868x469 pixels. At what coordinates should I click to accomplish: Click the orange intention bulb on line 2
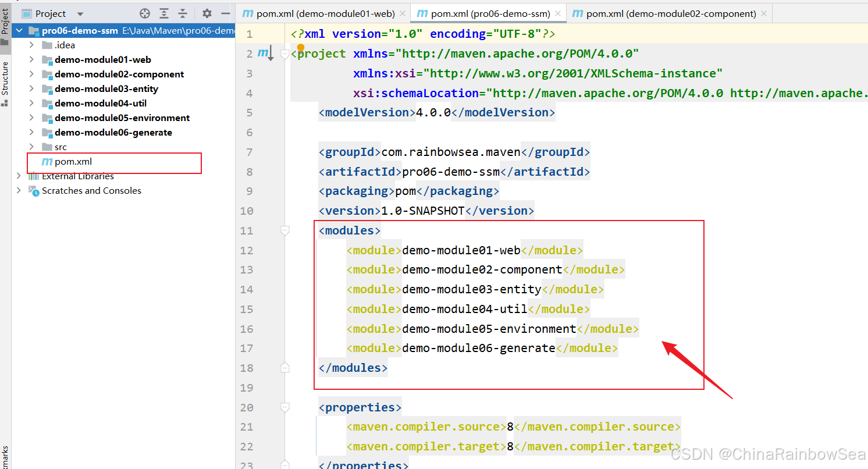tap(301, 47)
